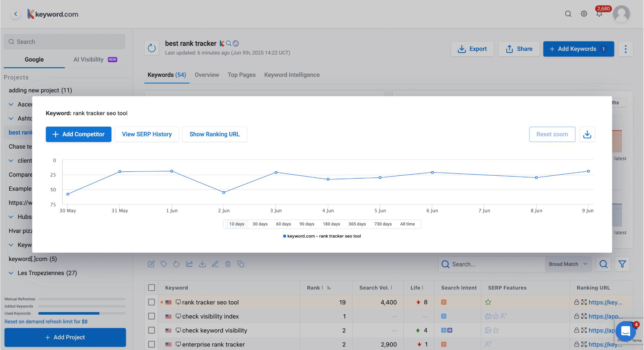644x350 pixels.
Task: Click the delete trash icon in the keyword toolbar
Action: click(228, 264)
